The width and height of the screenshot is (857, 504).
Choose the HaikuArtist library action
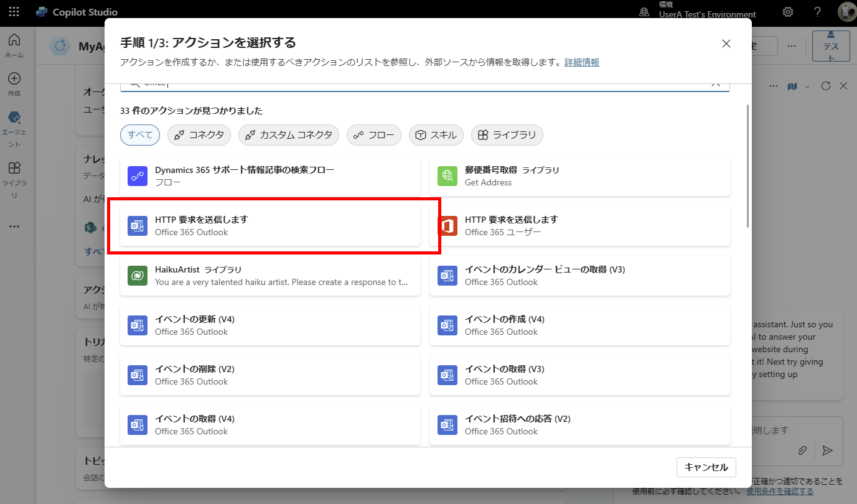[x=269, y=276]
